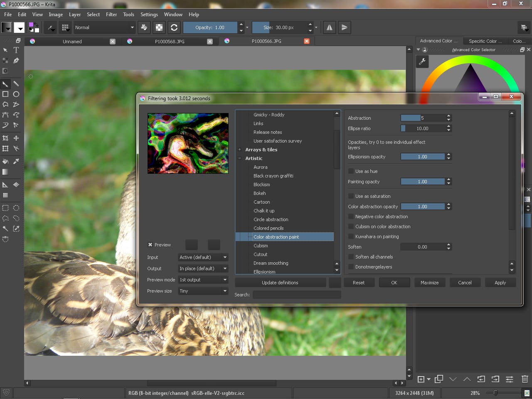Activate the Crop tool
This screenshot has width=532, height=399.
(x=5, y=138)
